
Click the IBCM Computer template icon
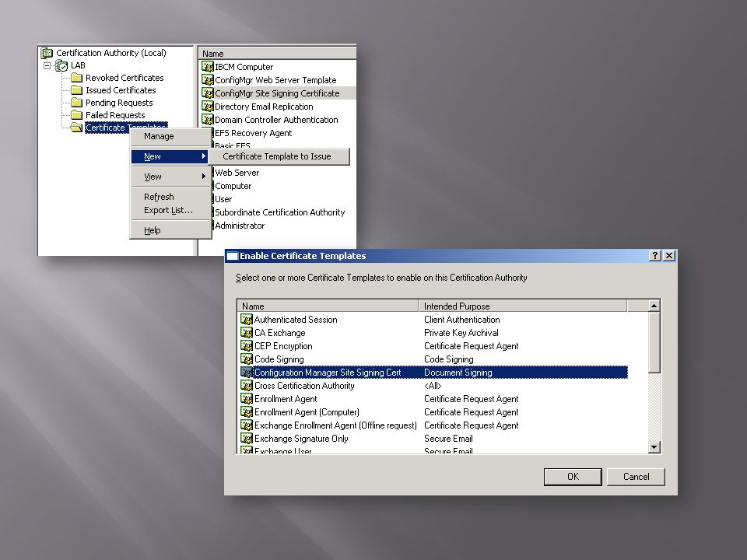pyautogui.click(x=208, y=67)
